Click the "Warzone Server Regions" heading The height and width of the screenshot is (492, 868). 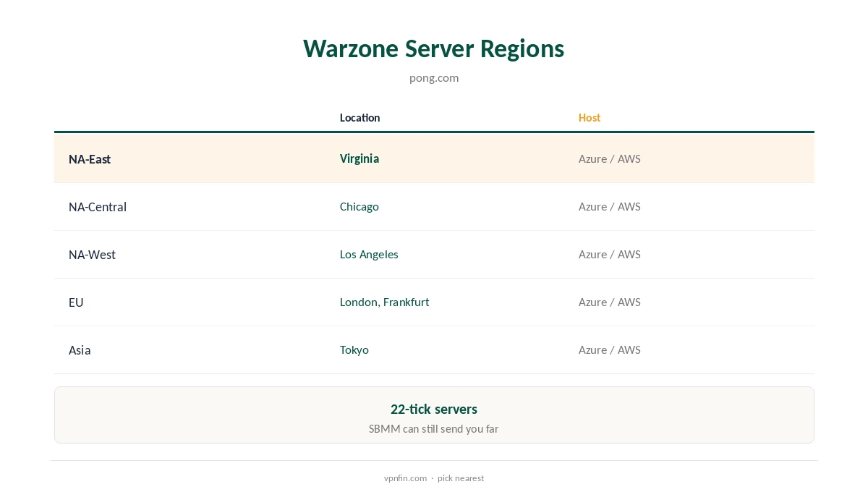click(434, 48)
